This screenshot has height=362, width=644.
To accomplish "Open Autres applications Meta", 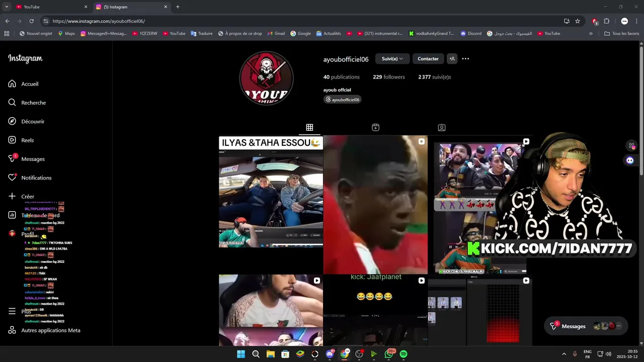I will pyautogui.click(x=44, y=330).
